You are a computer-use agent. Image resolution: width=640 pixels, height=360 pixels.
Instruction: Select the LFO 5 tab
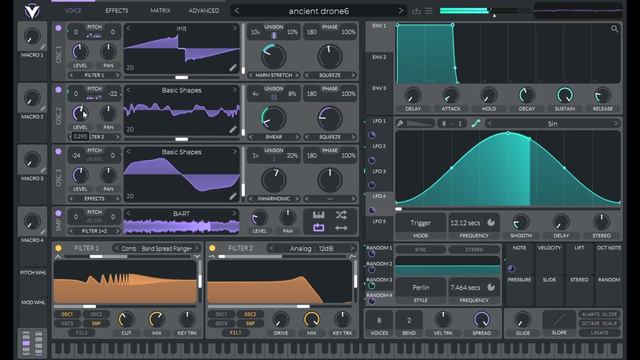379,222
